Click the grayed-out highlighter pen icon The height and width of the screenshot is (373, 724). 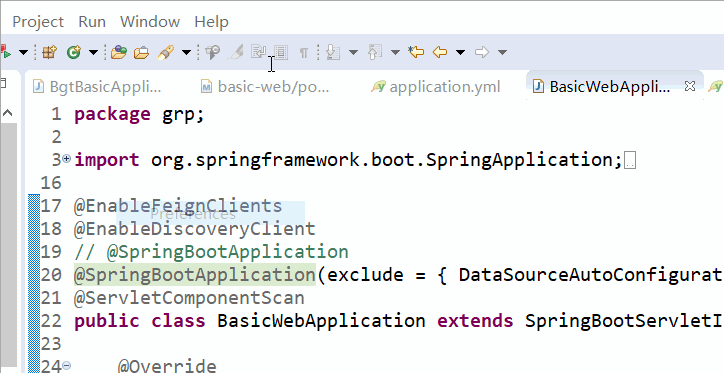pos(235,52)
